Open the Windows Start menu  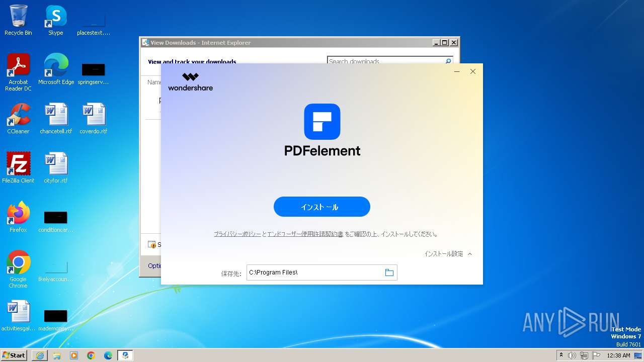(x=14, y=355)
